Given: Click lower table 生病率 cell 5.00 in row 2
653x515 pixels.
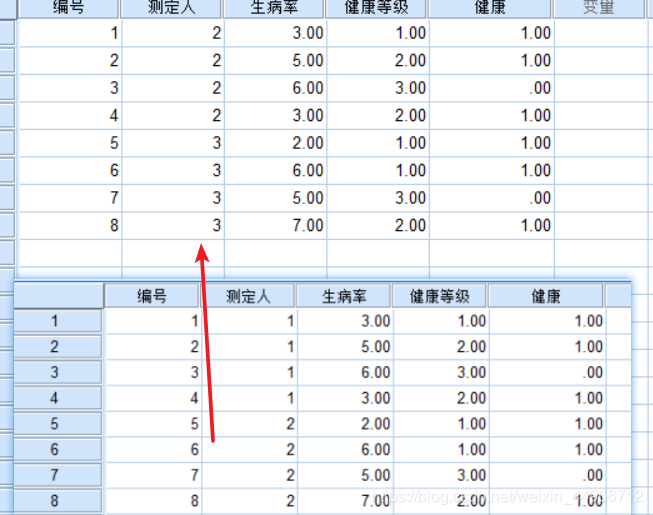Looking at the screenshot, I should [345, 347].
